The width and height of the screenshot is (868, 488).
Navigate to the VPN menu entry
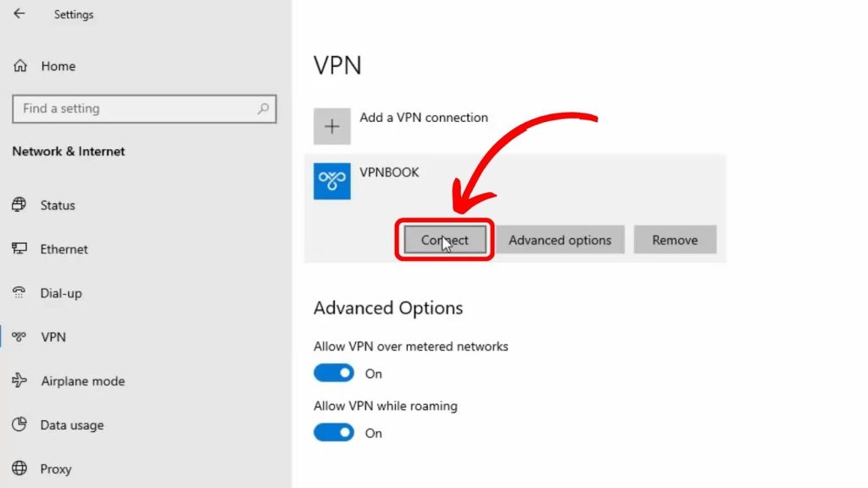[x=53, y=337]
